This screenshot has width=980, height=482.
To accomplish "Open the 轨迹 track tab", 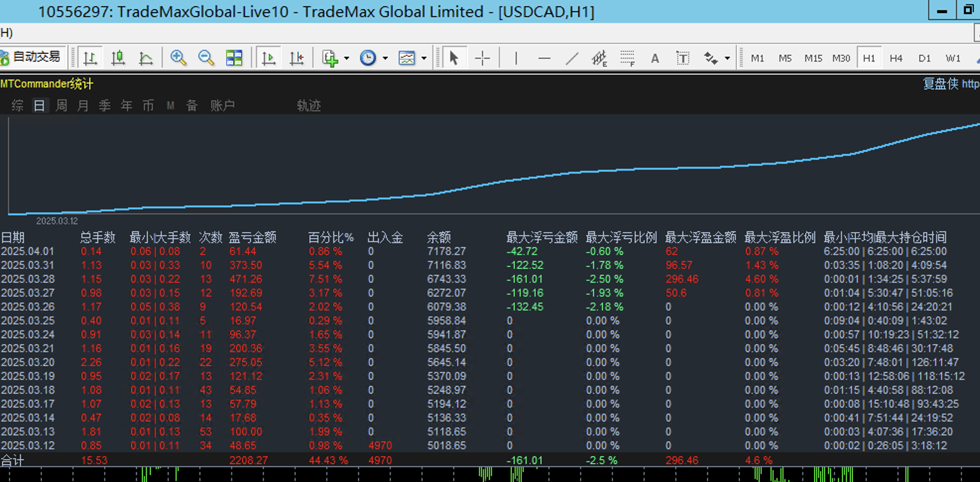I will click(x=309, y=105).
